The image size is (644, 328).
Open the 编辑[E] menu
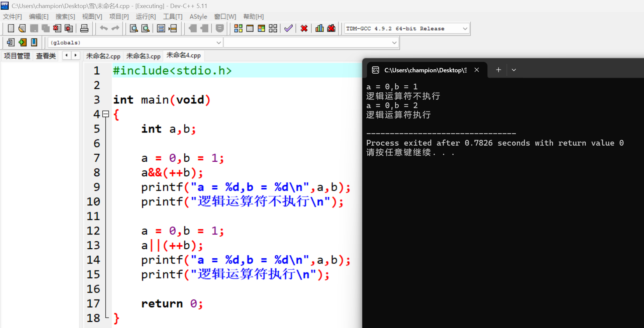tap(39, 17)
